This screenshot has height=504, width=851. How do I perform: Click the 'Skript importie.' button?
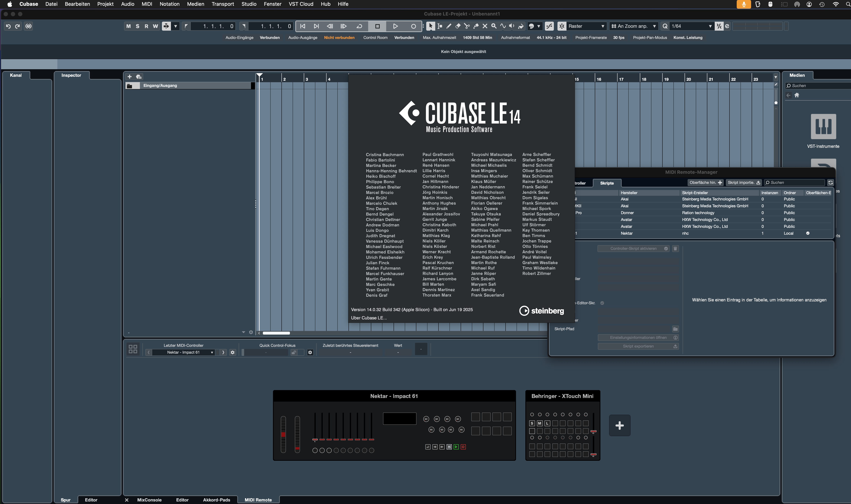click(x=744, y=183)
